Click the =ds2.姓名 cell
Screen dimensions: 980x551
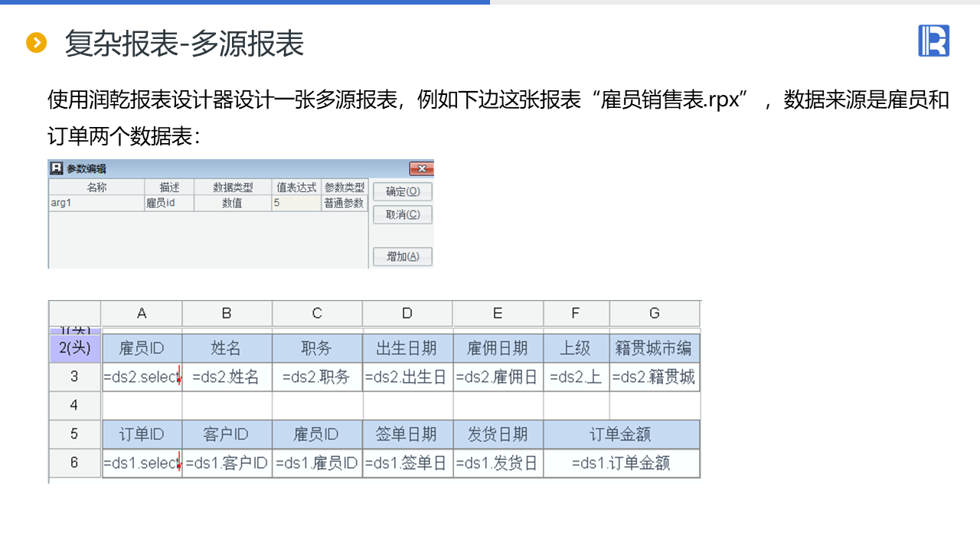coord(227,377)
